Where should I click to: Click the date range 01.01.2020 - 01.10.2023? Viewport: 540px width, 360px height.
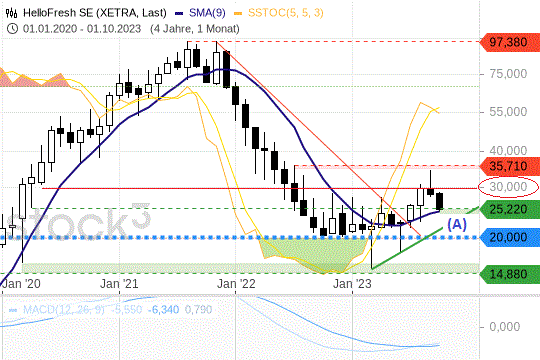[82, 29]
